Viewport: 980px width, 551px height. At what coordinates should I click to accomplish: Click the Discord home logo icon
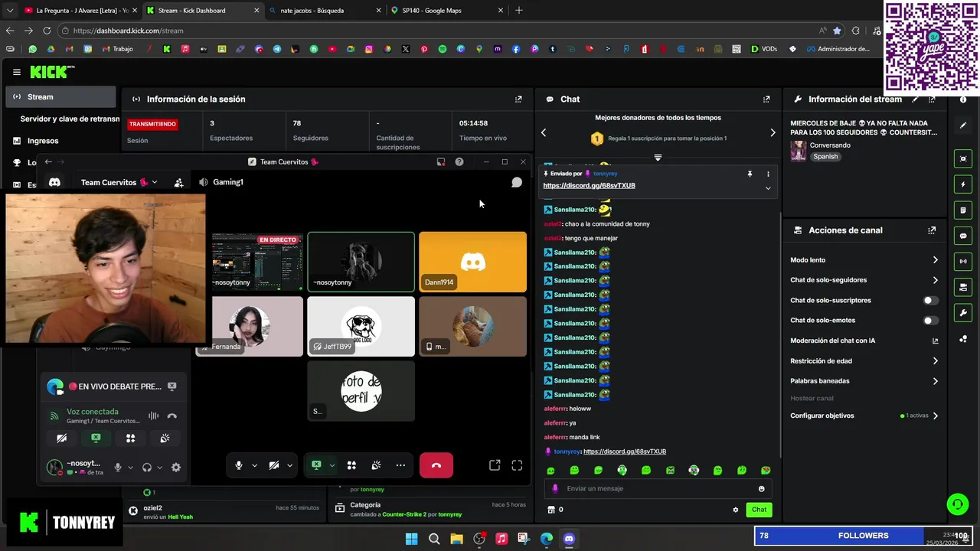54,182
